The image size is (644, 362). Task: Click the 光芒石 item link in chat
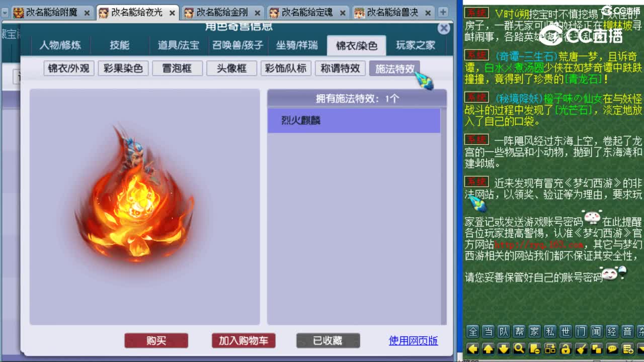tap(573, 110)
